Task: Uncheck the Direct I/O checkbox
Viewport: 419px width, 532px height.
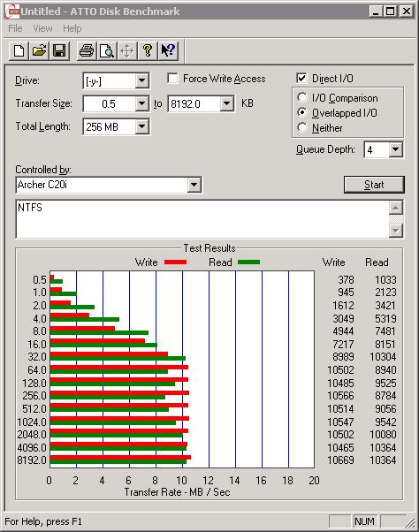Action: 301,79
